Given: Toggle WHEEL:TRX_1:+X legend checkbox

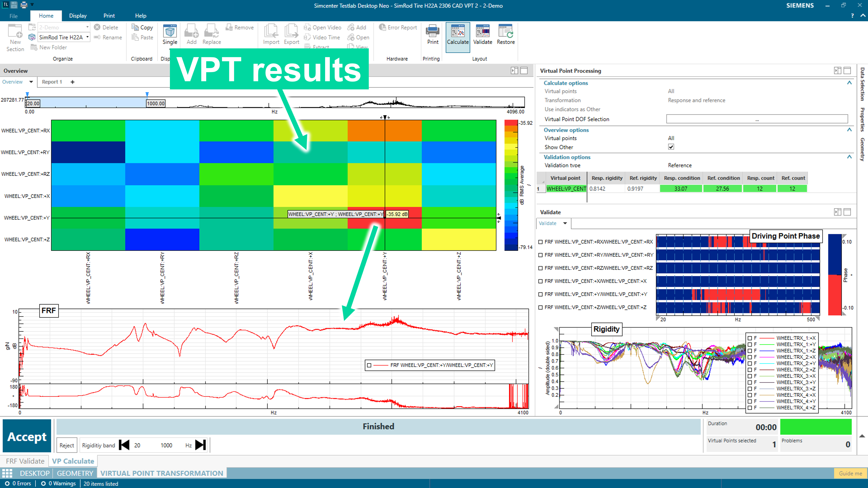Looking at the screenshot, I should coord(750,338).
